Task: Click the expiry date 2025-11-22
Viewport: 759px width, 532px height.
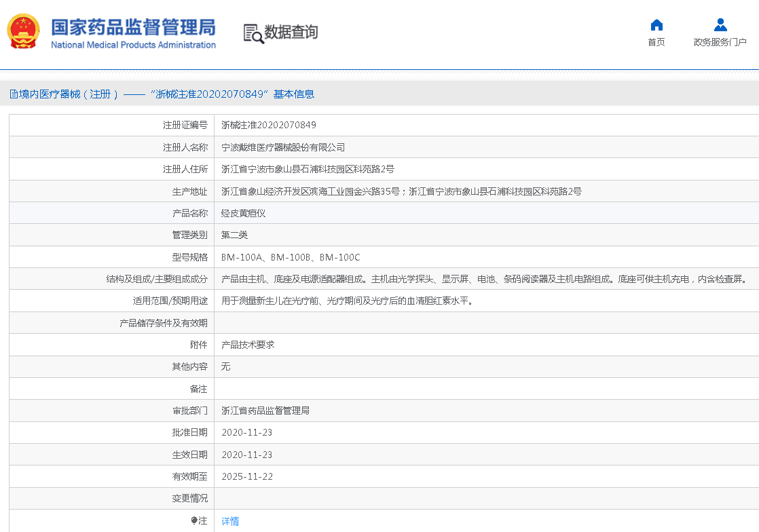Action: pyautogui.click(x=247, y=476)
